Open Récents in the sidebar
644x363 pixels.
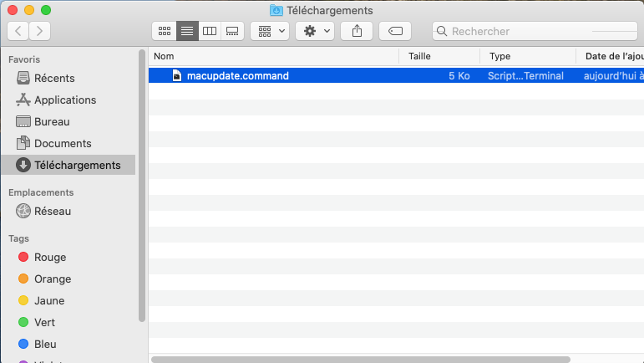[x=53, y=78]
